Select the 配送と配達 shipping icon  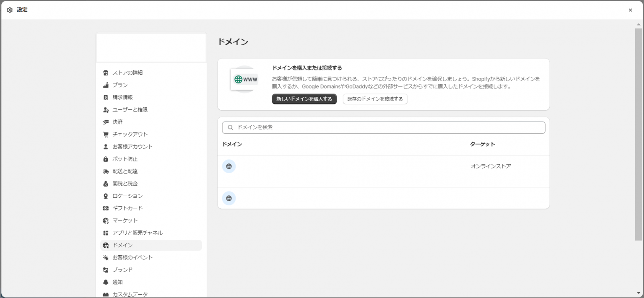(106, 171)
